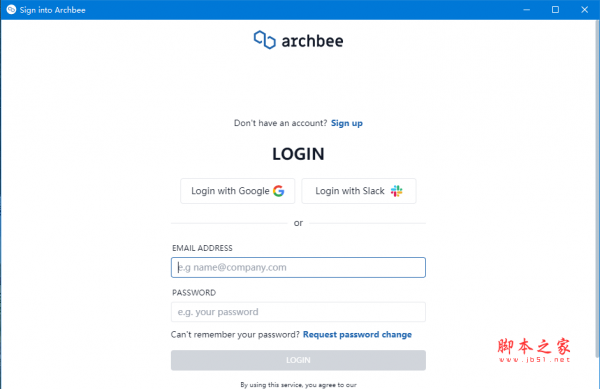The image size is (600, 389).
Task: Click the Google G icon
Action: point(279,191)
